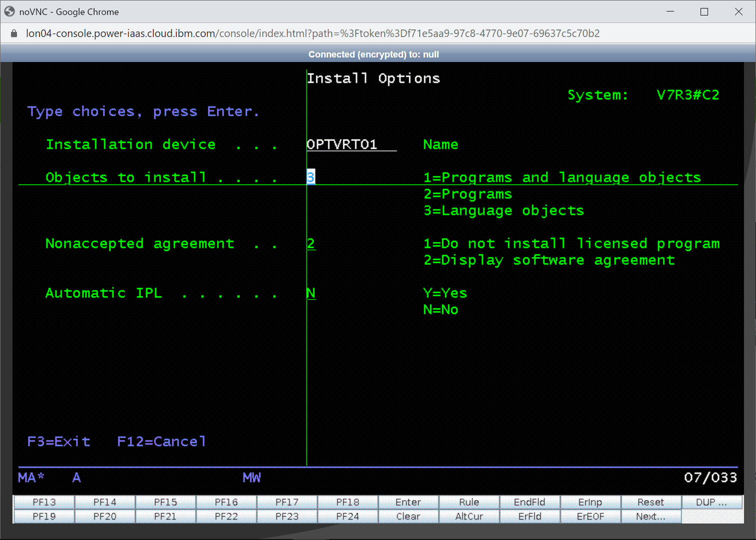Click the noVNC globe icon in title bar
The width and height of the screenshot is (756, 540).
point(9,11)
